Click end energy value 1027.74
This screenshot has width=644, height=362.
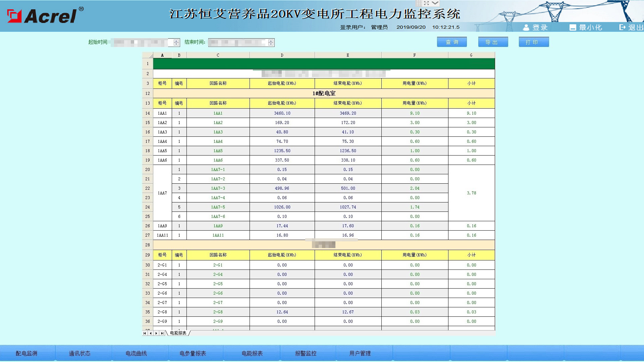click(x=348, y=207)
